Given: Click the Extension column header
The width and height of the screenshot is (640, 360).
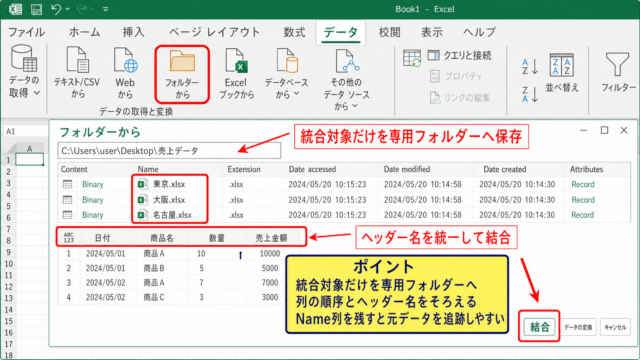Looking at the screenshot, I should [x=244, y=169].
